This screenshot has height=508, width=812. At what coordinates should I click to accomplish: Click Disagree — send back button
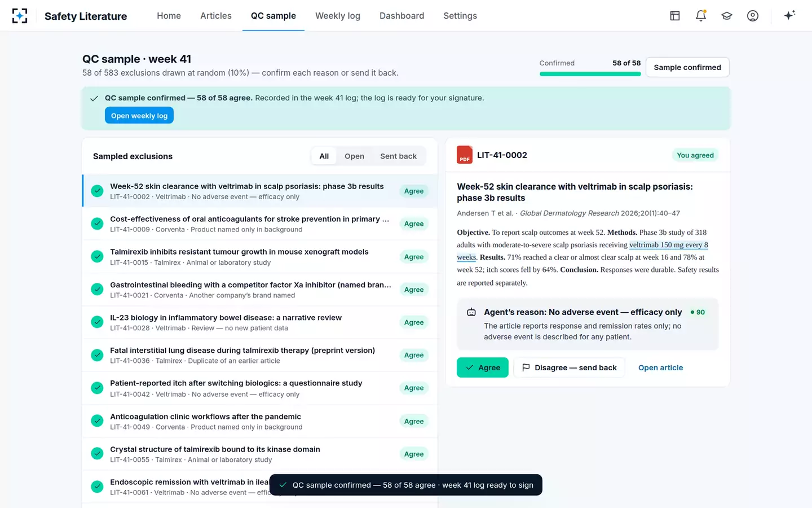570,367
